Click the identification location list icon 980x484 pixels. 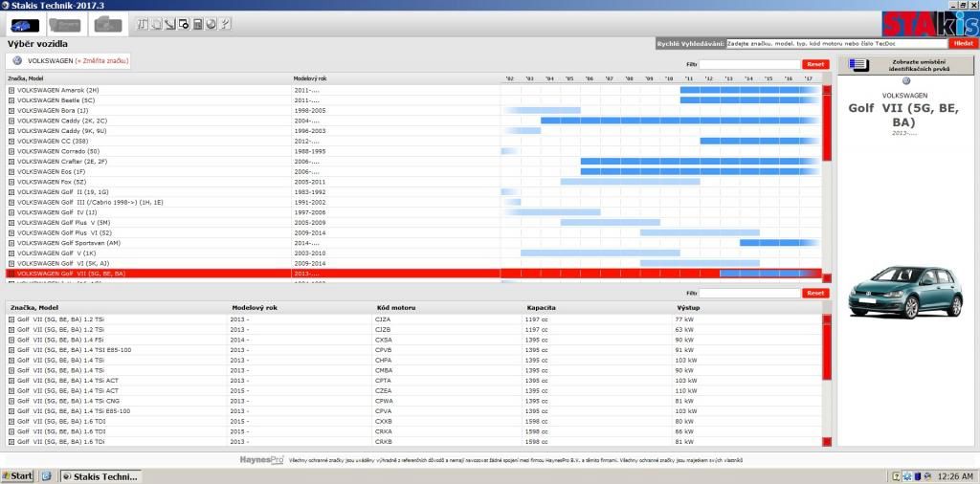[x=858, y=65]
